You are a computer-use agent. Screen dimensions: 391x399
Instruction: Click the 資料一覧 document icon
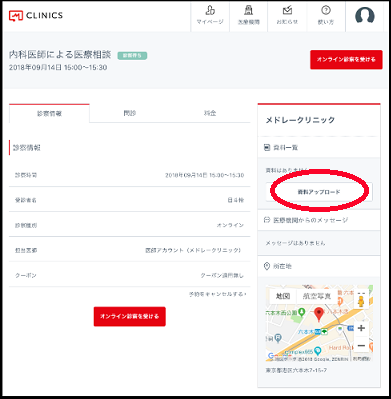(267, 147)
